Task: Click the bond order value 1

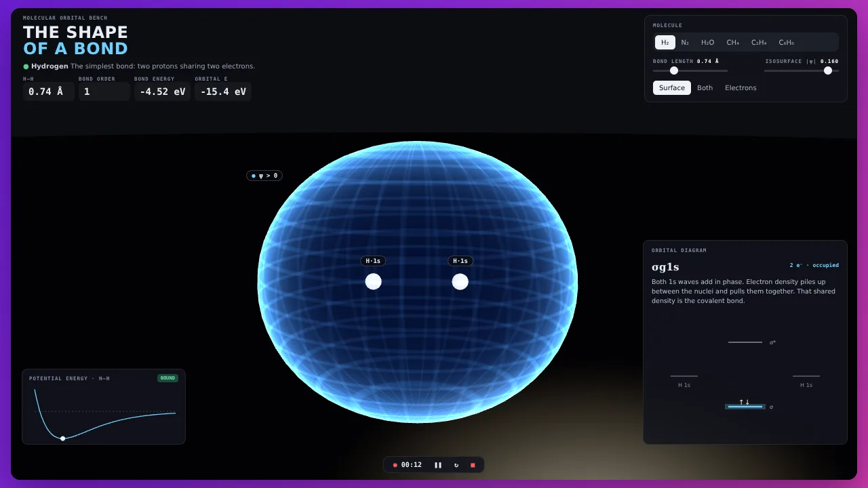Action: click(104, 91)
